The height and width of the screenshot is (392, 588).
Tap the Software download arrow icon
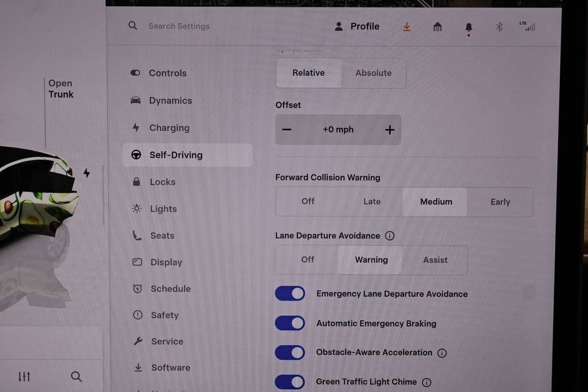point(138,367)
